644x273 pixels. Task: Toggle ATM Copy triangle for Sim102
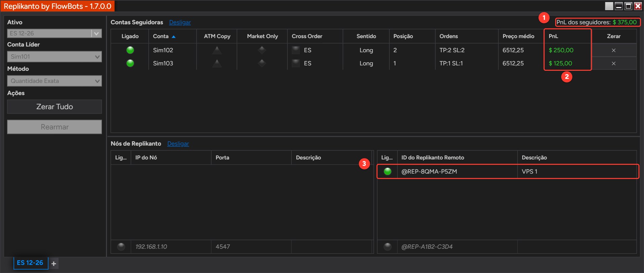click(217, 50)
